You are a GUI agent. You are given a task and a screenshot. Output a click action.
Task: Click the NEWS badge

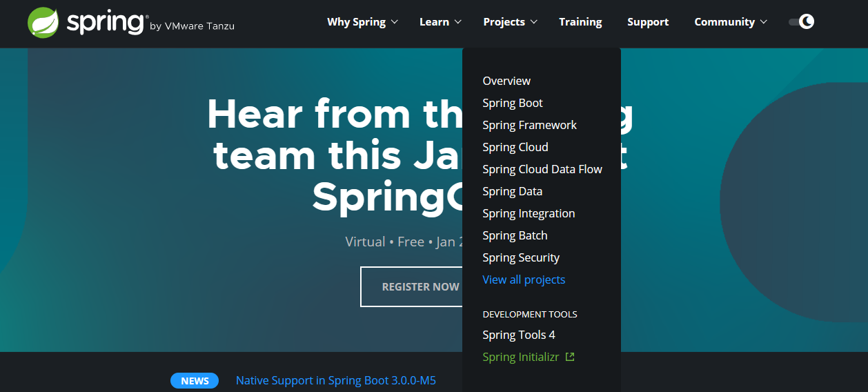(195, 381)
